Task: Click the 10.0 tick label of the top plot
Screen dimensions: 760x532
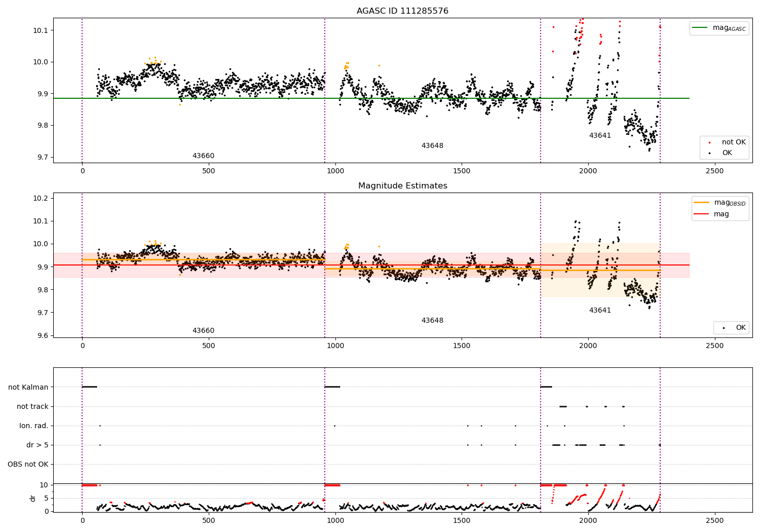Action: [x=41, y=62]
